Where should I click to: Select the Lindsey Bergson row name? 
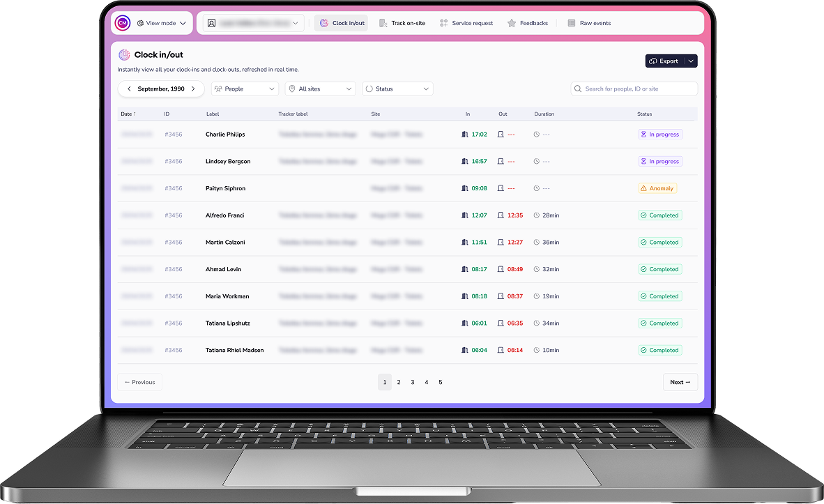coord(227,161)
